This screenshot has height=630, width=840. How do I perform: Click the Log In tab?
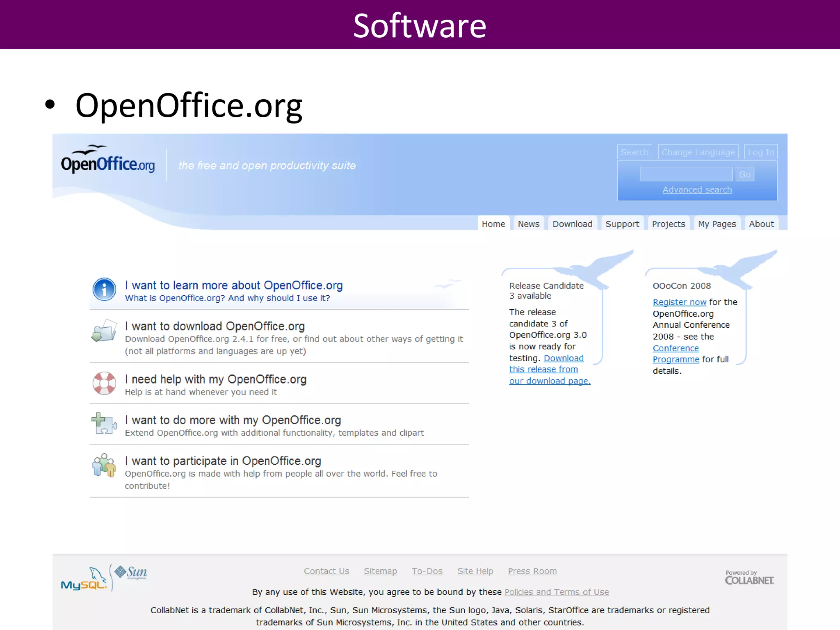(x=760, y=152)
